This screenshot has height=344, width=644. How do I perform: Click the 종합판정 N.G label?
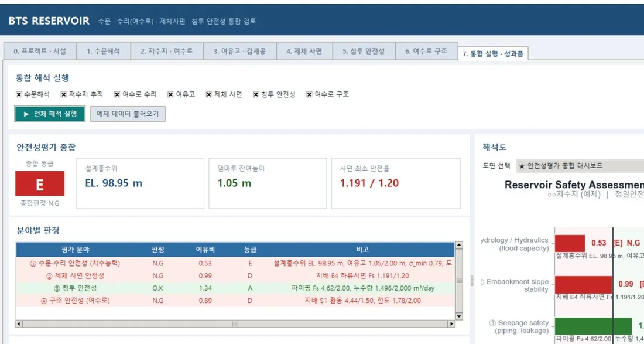point(39,203)
